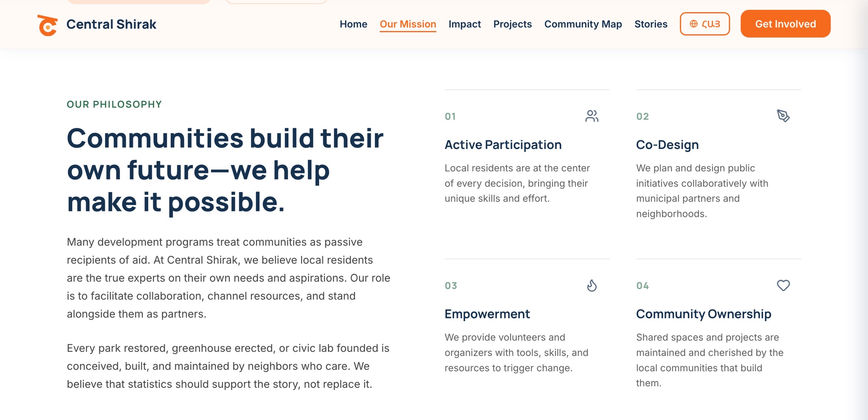Switch language with the ՀԱՅ globe button
The image size is (868, 420).
[x=705, y=24]
